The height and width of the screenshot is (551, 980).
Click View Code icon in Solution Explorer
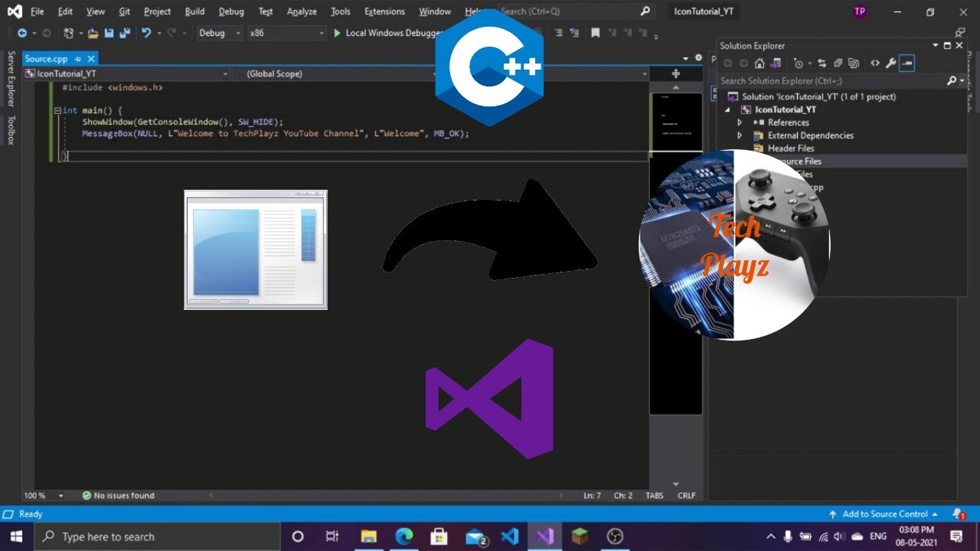pyautogui.click(x=875, y=64)
